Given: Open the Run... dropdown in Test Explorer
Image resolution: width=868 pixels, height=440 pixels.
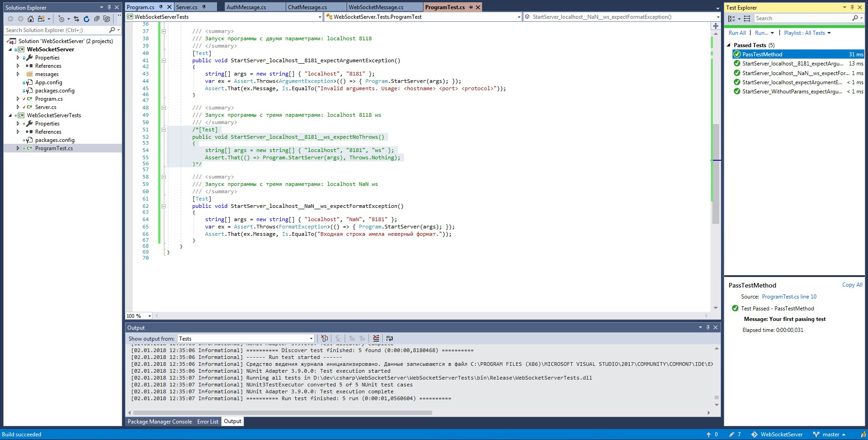Looking at the screenshot, I should [765, 33].
